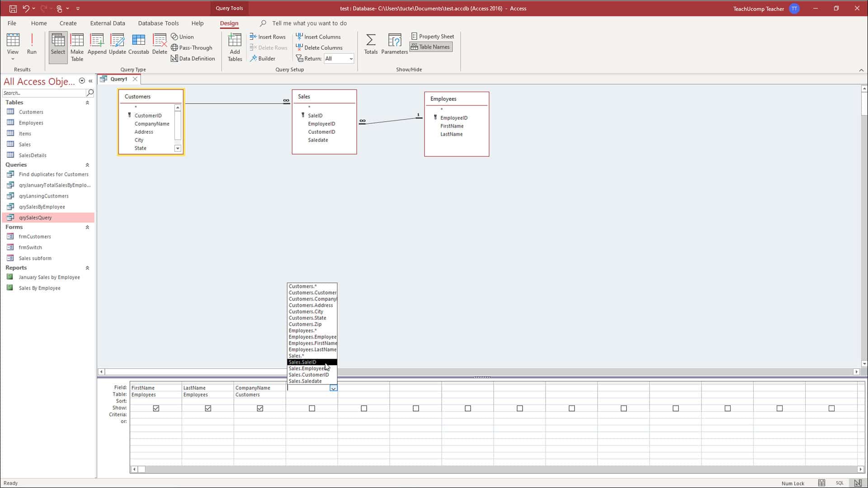Click Insert Columns in Query Setup
Screen dimensions: 868x488
click(318, 37)
